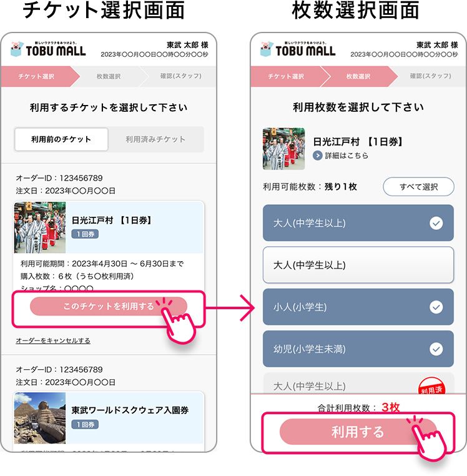Switch to 利用済みチケット tab
The image size is (467, 476).
click(x=155, y=139)
